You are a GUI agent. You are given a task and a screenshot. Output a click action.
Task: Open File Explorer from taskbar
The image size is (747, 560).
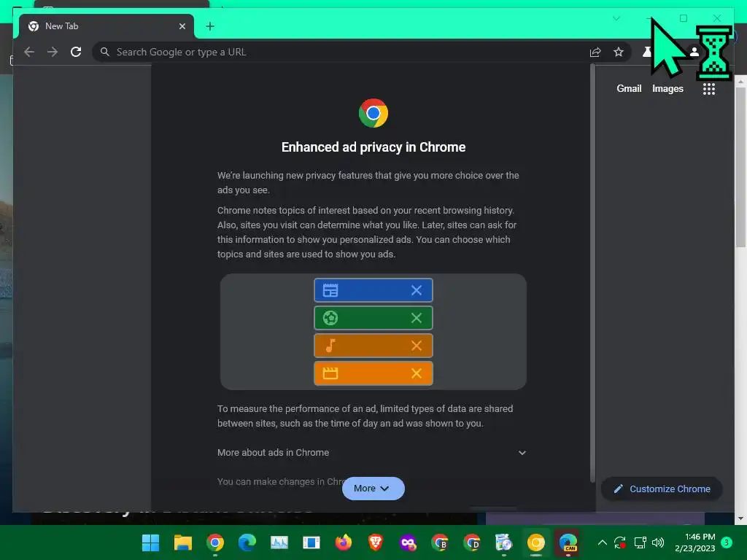coord(183,542)
